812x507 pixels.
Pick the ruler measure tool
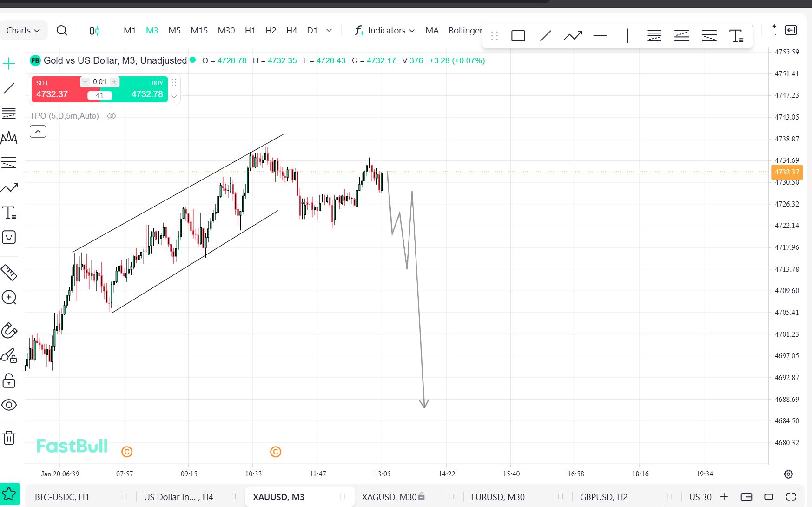click(x=9, y=273)
